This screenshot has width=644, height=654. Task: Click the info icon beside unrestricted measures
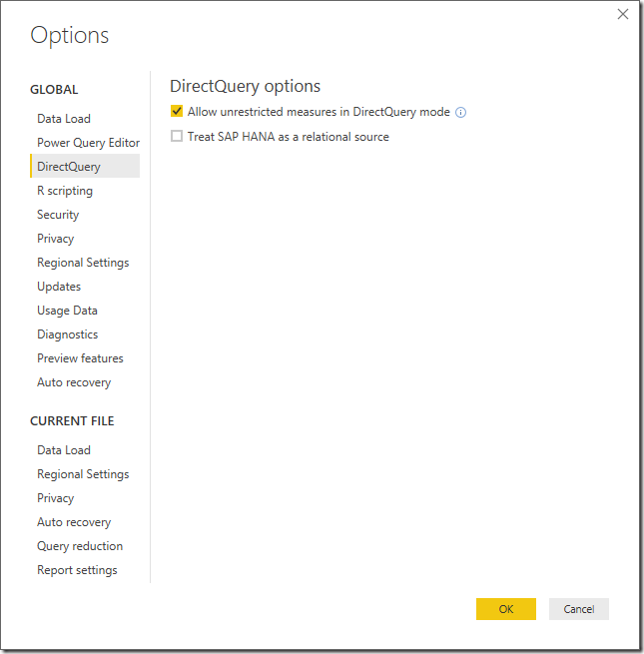[x=461, y=113]
